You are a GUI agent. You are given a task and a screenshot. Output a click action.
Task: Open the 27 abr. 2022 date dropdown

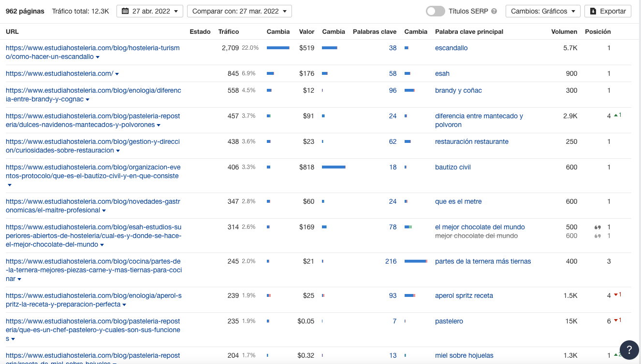tap(150, 11)
